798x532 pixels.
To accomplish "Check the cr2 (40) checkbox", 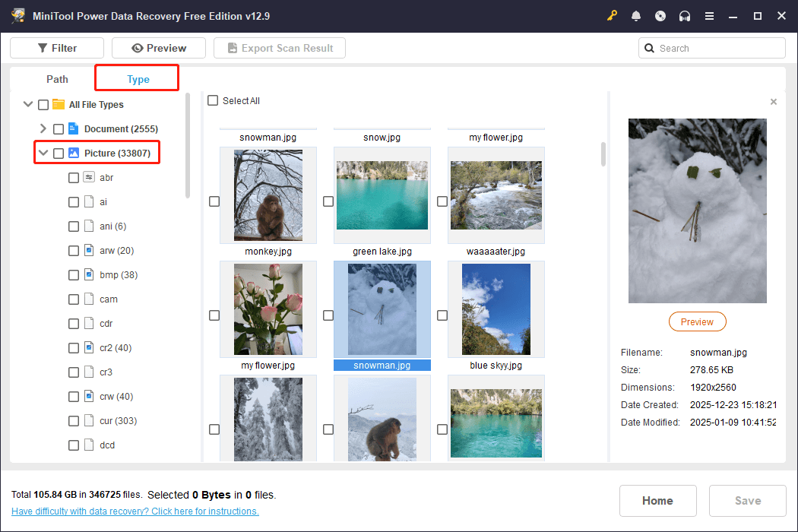I will 74,348.
